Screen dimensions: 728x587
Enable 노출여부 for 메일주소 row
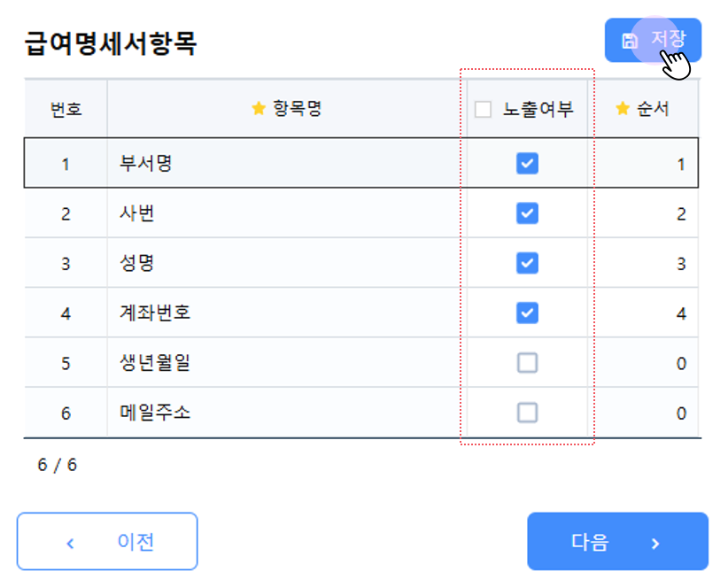pyautogui.click(x=527, y=412)
